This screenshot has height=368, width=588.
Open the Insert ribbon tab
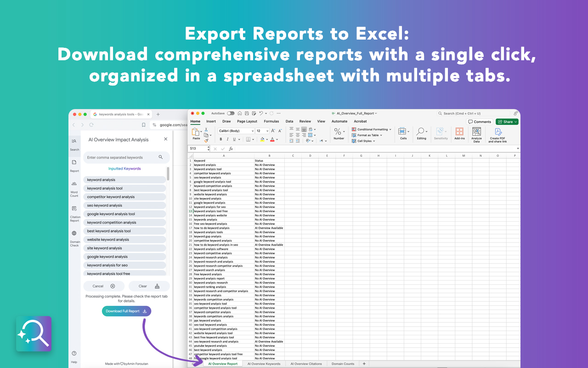[x=211, y=121]
